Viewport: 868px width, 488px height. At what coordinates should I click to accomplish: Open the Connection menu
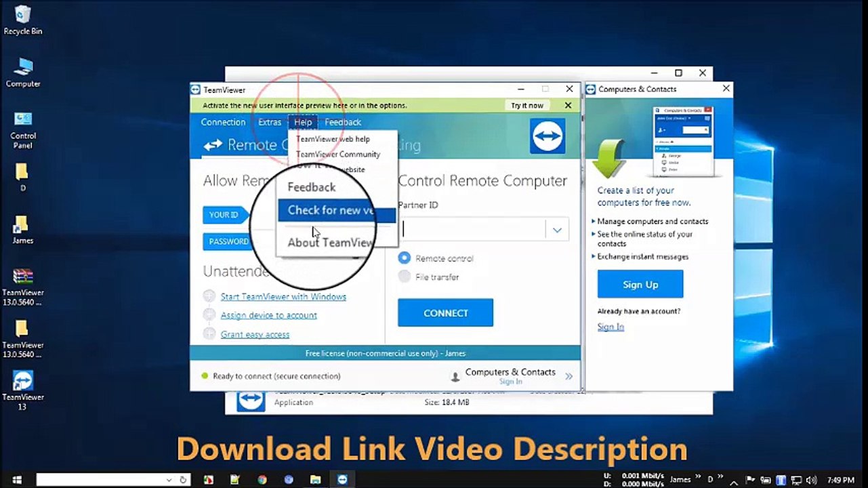223,122
